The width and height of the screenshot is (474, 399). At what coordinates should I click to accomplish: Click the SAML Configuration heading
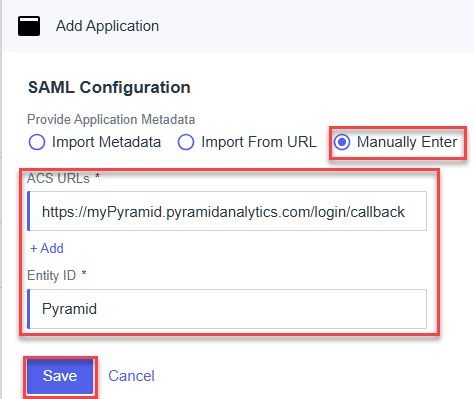pos(109,87)
